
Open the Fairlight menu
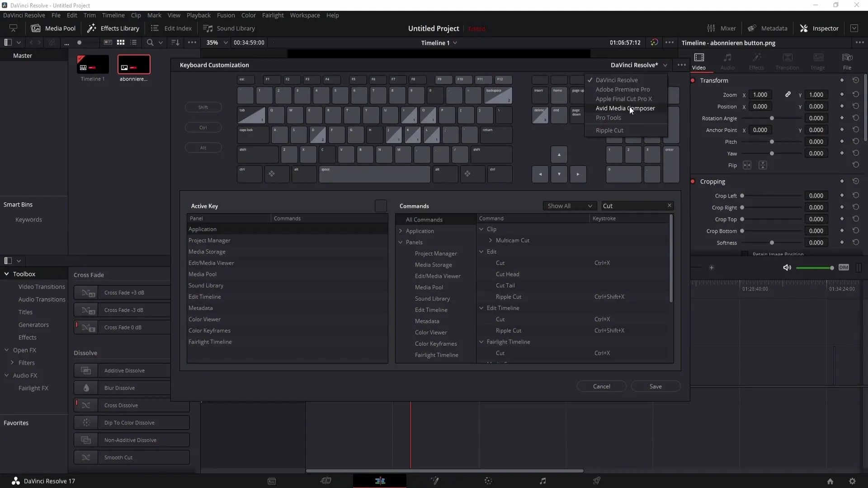coord(273,15)
